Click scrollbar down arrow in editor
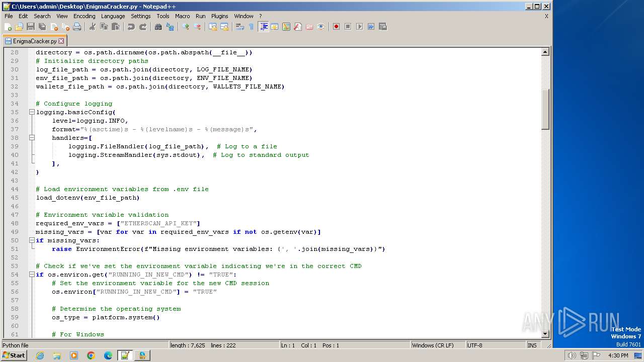This screenshot has width=644, height=362. (x=545, y=334)
